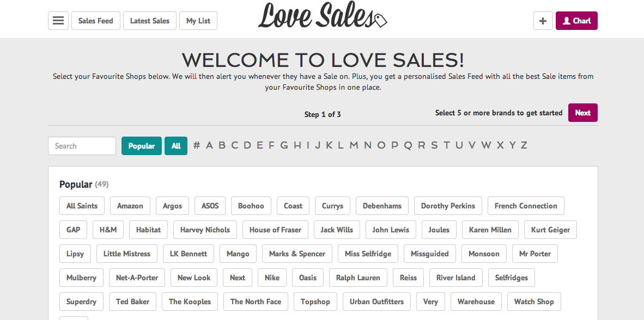Viewport: 644px width, 320px height.
Task: Add Jack Wills to favourites
Action: tap(337, 230)
